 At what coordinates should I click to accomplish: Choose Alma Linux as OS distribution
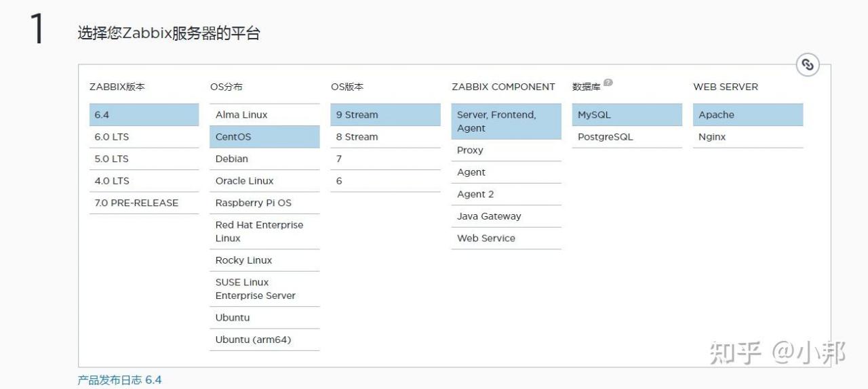(264, 115)
